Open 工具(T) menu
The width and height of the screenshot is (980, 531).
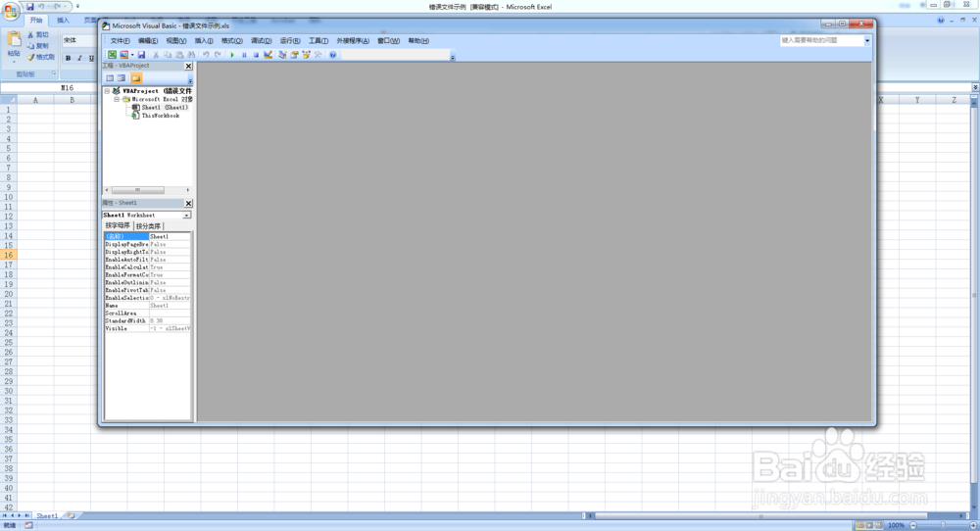tap(318, 40)
